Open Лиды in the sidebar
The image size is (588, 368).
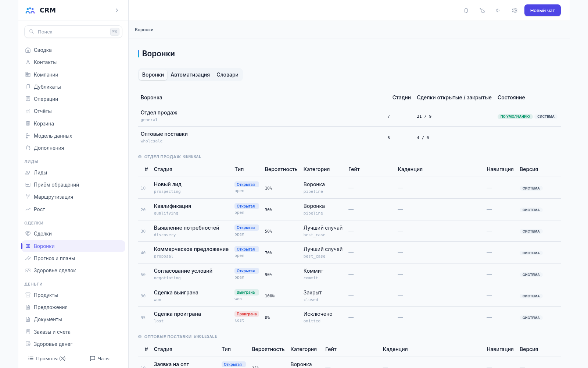click(73, 173)
